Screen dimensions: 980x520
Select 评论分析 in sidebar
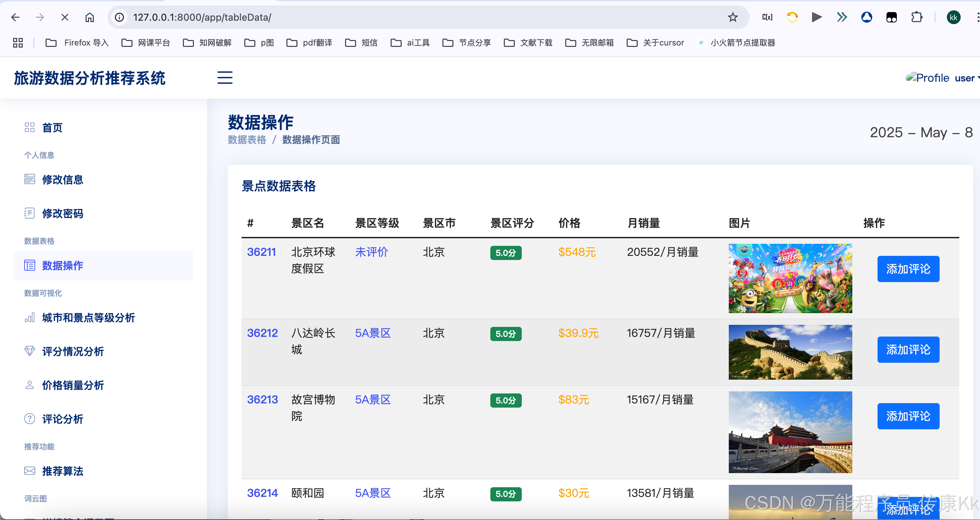tap(62, 419)
